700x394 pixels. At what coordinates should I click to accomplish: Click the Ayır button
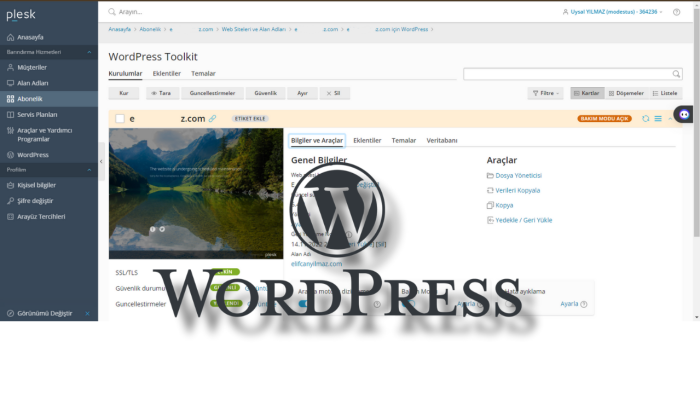[303, 93]
